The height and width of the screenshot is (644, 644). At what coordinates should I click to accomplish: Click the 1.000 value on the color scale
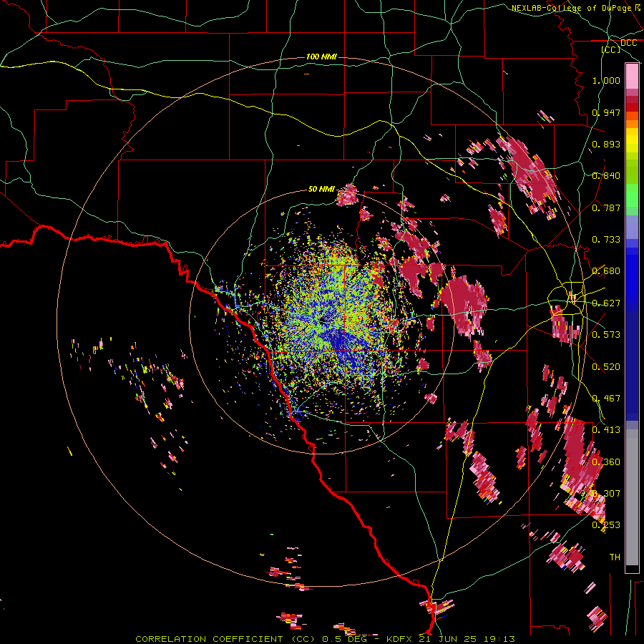[x=606, y=80]
